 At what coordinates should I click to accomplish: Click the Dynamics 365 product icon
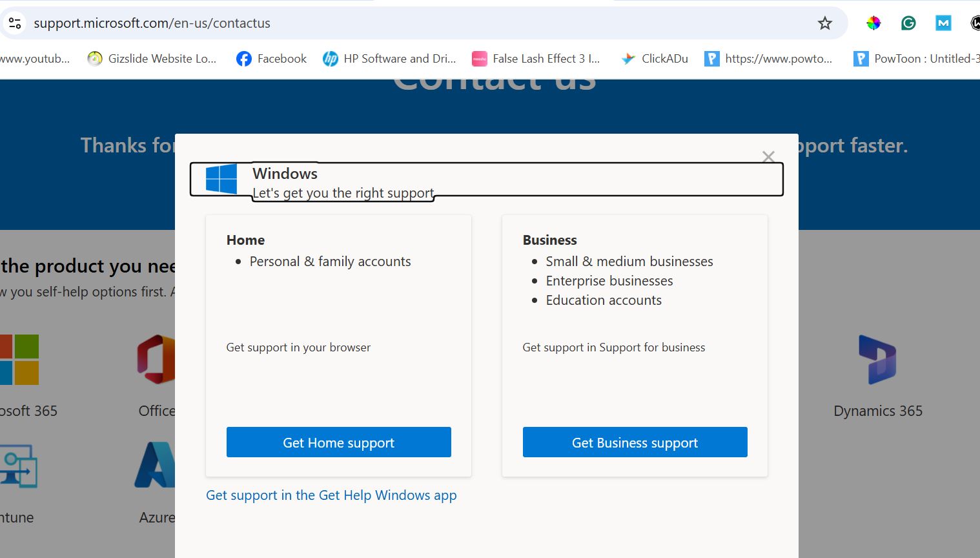coord(877,360)
